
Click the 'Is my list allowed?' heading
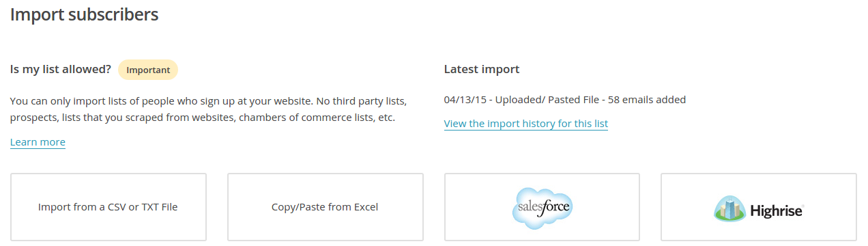click(x=61, y=70)
